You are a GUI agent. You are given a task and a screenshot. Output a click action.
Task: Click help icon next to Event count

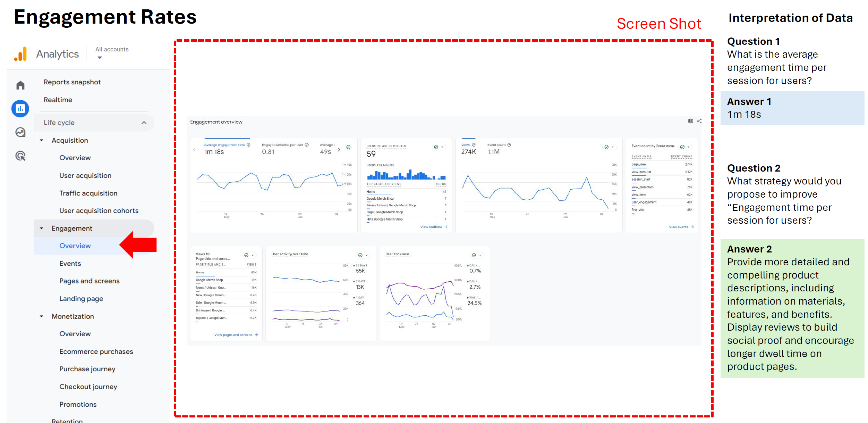(x=509, y=145)
